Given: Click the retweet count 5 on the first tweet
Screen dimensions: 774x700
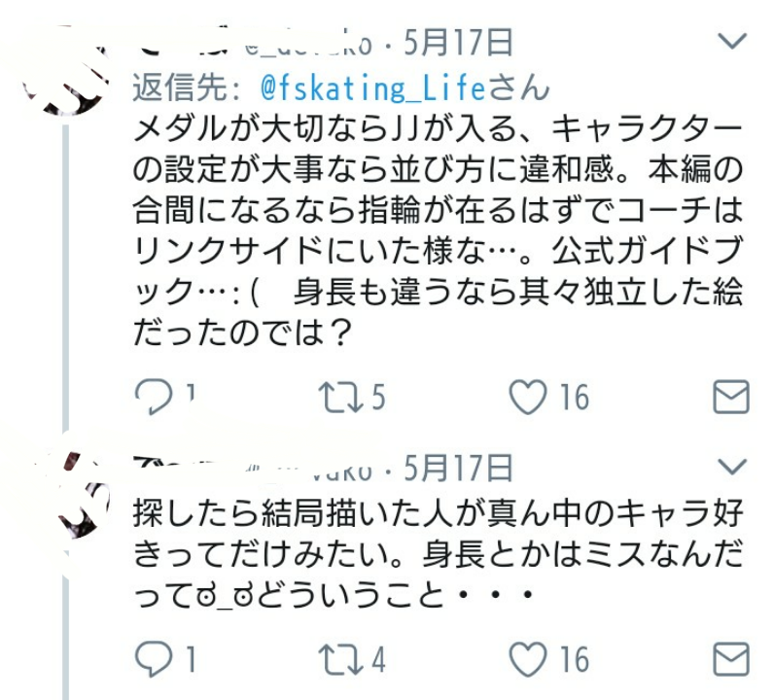Looking at the screenshot, I should tap(377, 397).
